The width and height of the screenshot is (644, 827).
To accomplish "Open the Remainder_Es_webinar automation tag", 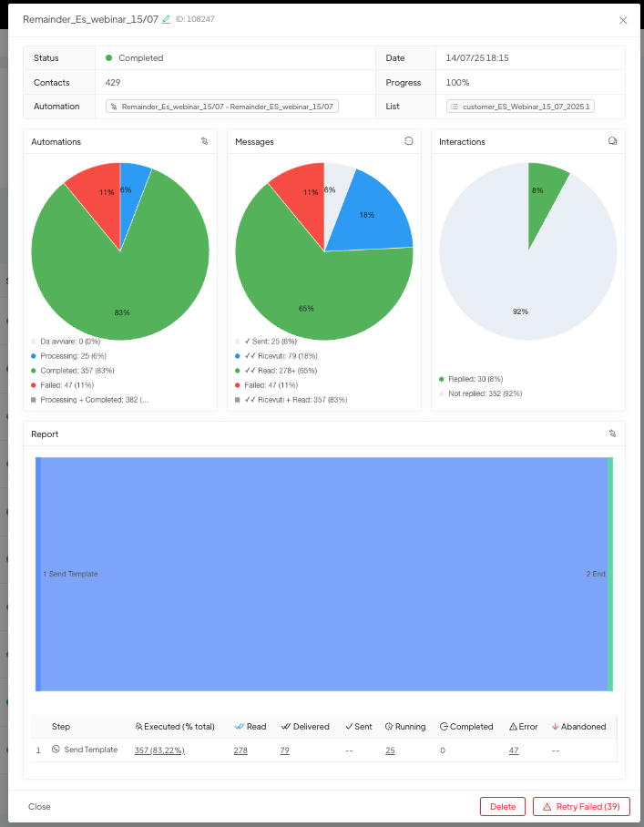I will (222, 107).
